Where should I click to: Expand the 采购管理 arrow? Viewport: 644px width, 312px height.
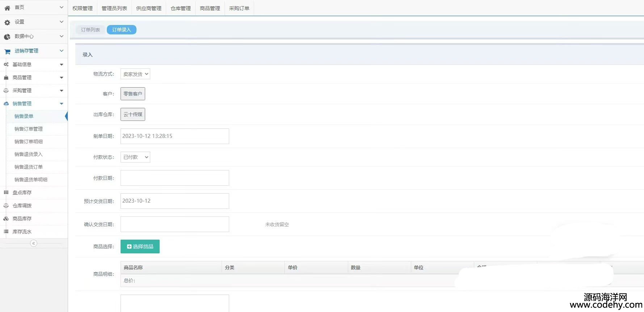tap(62, 91)
